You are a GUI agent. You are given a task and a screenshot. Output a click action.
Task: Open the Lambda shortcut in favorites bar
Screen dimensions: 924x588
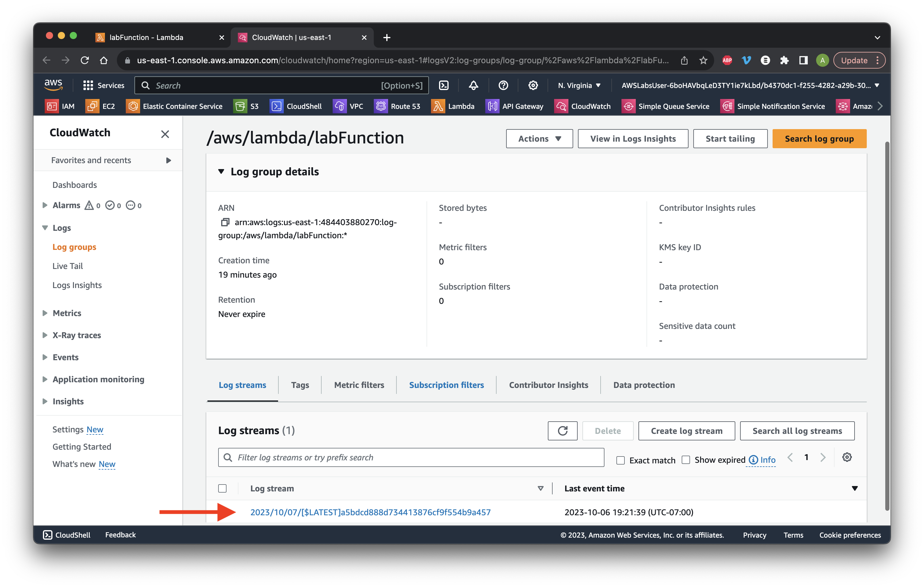[x=453, y=106]
